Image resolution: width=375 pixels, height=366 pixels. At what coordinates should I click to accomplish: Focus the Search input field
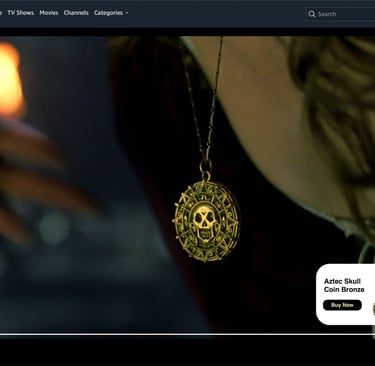340,14
